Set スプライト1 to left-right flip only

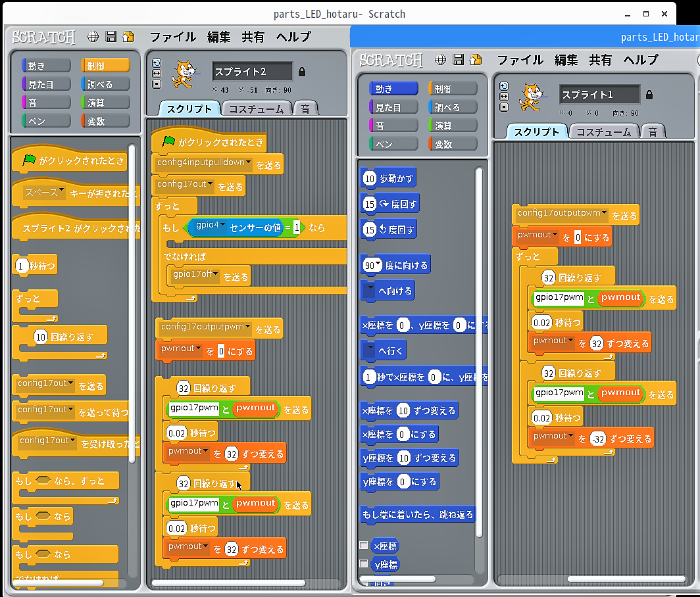point(504,97)
